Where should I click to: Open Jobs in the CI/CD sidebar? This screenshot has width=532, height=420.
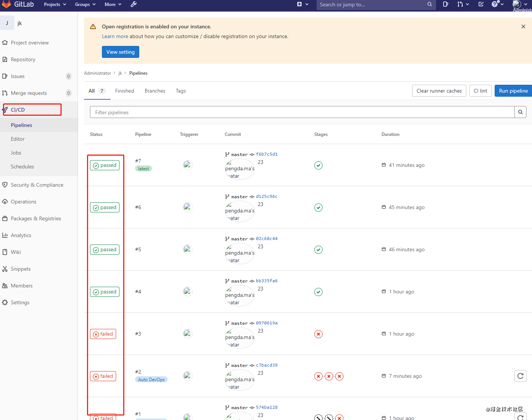16,153
